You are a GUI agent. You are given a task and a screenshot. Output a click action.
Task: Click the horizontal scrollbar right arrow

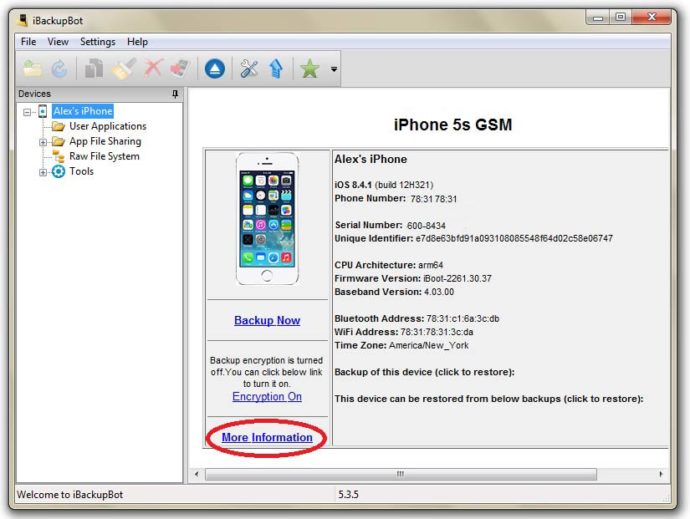click(661, 473)
